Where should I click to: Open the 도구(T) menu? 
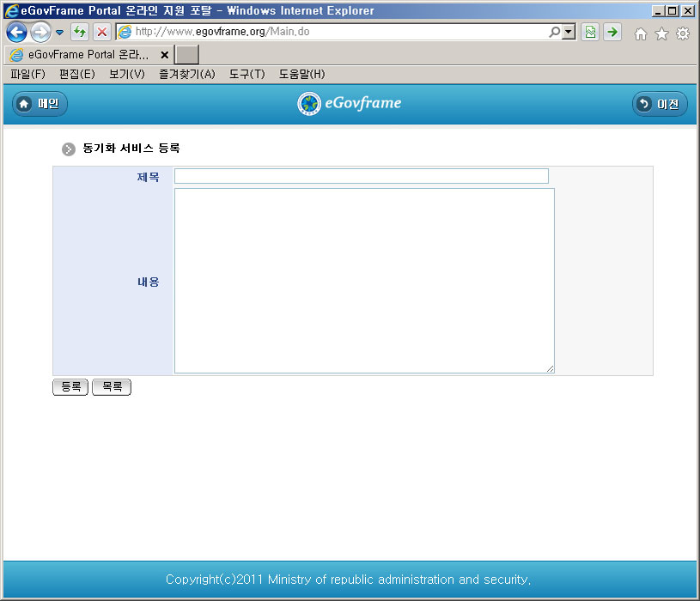247,75
